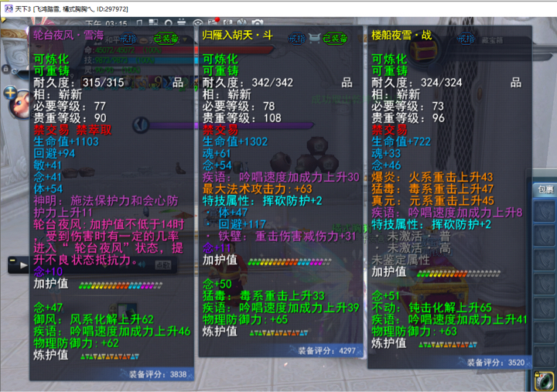557x392 pixels.
Task: Click the 装备评分: 4297 score
Action: 326,351
